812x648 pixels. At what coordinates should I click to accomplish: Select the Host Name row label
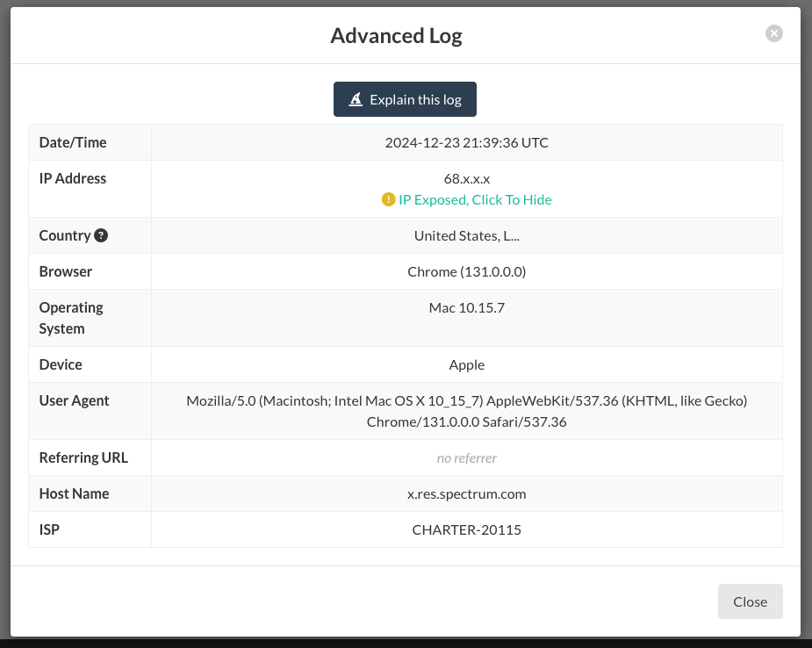[74, 493]
